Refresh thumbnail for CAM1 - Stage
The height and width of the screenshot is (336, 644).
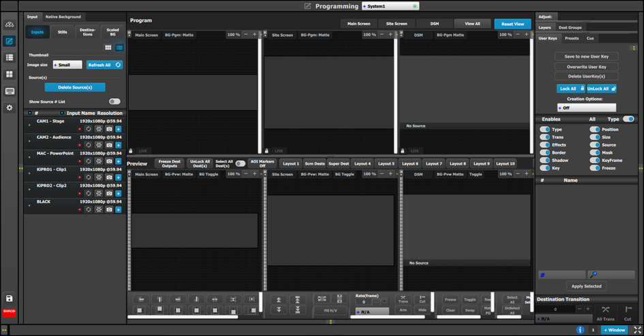pos(89,129)
